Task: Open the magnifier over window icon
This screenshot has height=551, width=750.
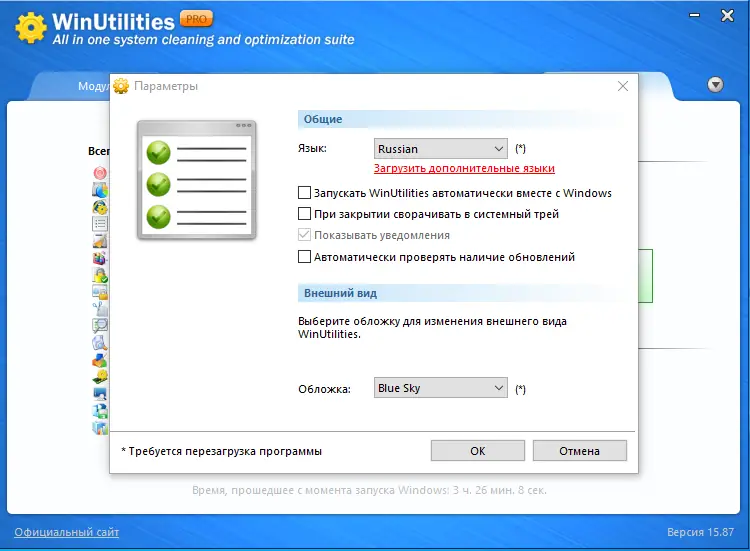Action: (x=100, y=326)
